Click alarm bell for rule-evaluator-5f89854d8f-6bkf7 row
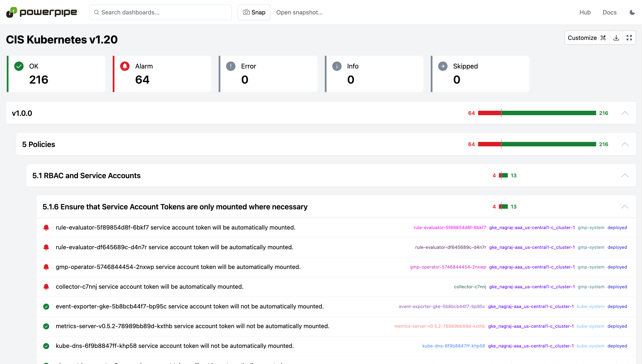The height and width of the screenshot is (364, 642). [x=46, y=227]
